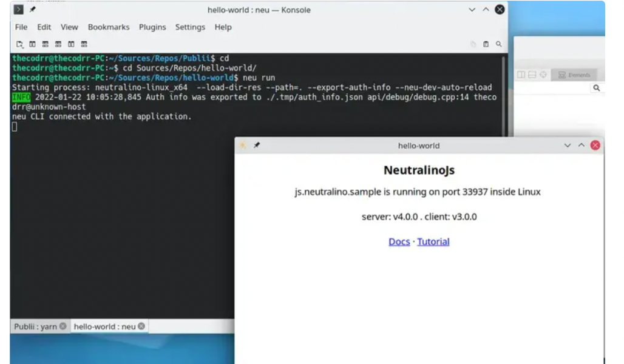
Task: Close the hello-world : neu tab with its x icon
Action: point(141,326)
